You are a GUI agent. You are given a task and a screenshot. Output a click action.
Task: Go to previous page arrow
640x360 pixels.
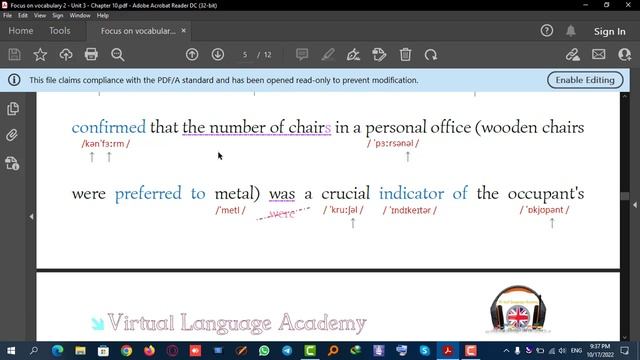[192, 55]
